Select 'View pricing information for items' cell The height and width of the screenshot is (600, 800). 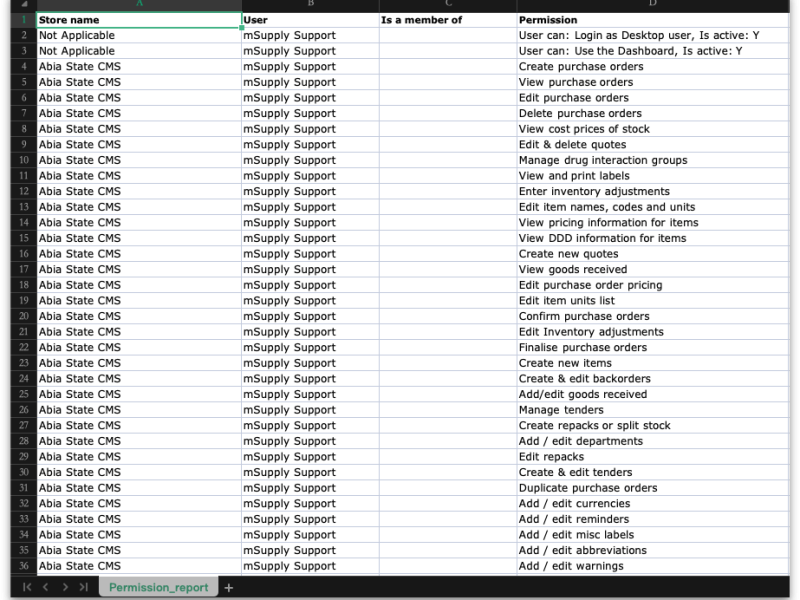(653, 222)
